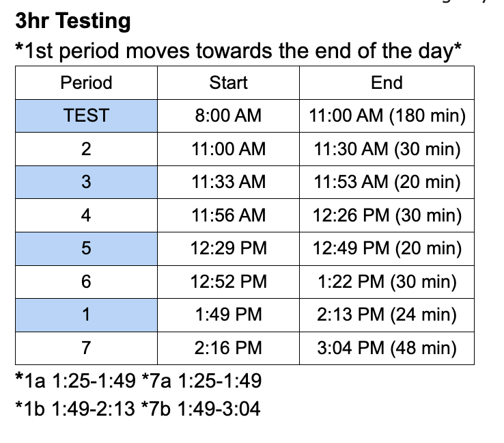Select the 11:30 AM (30 min) cell

387,149
